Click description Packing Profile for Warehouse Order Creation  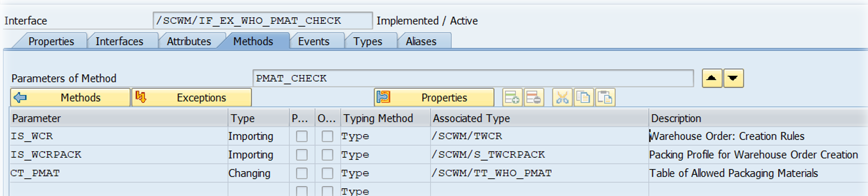(x=753, y=155)
